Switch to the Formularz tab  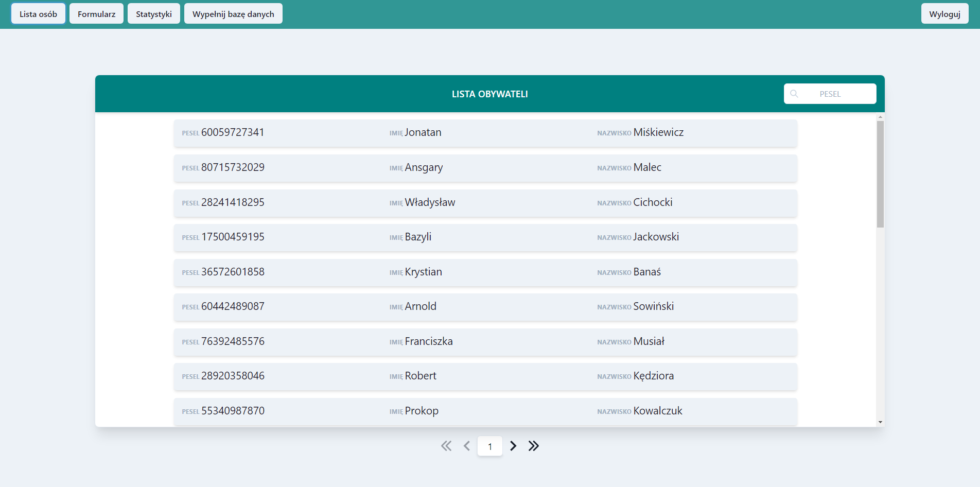point(96,13)
